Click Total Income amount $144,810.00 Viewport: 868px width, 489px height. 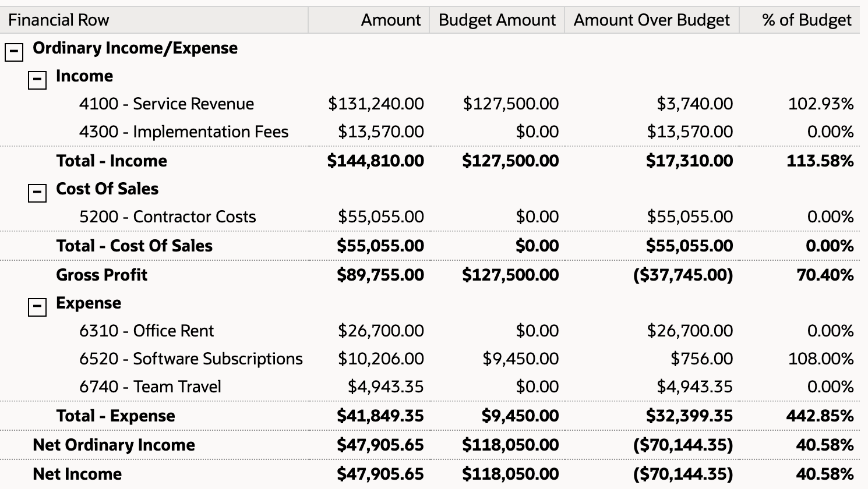click(376, 161)
